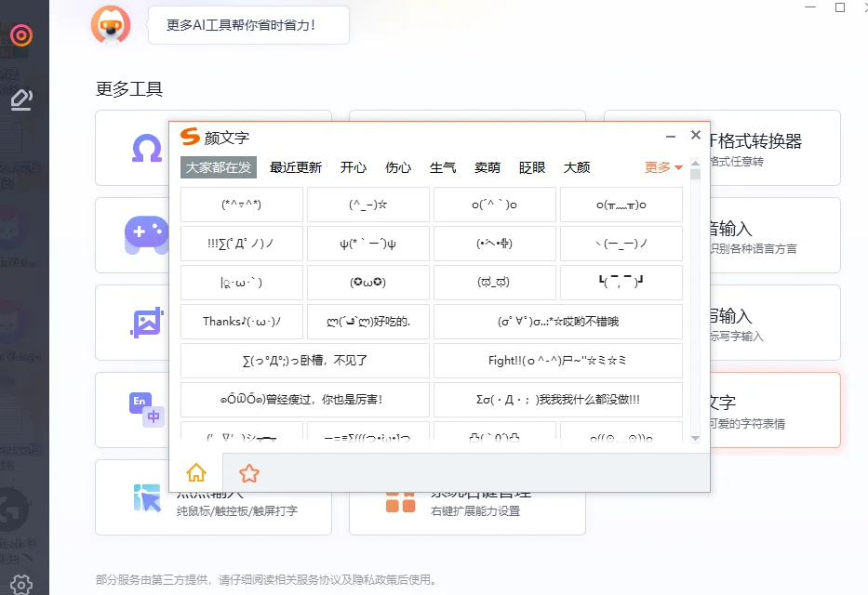
Task: Open the game controller tool icon
Action: click(x=147, y=232)
